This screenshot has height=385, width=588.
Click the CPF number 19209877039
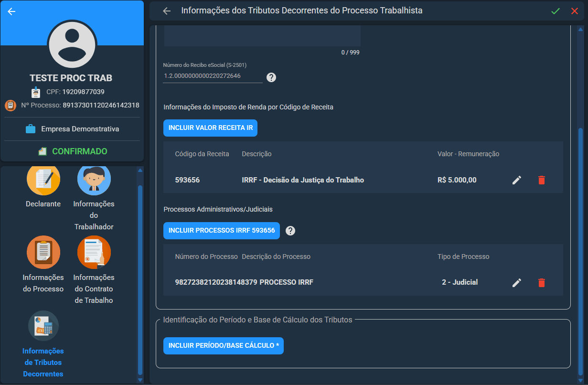pos(83,92)
